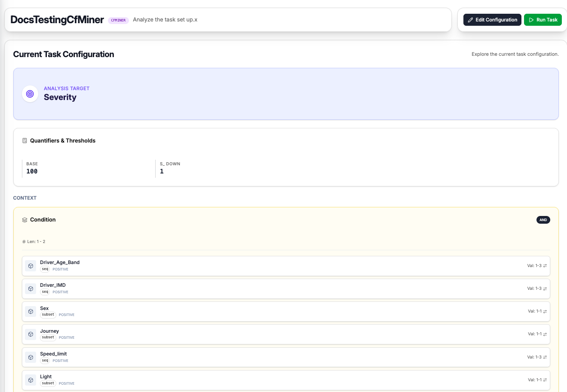Click the layers icon next to Condition
The width and height of the screenshot is (567, 392).
click(25, 220)
